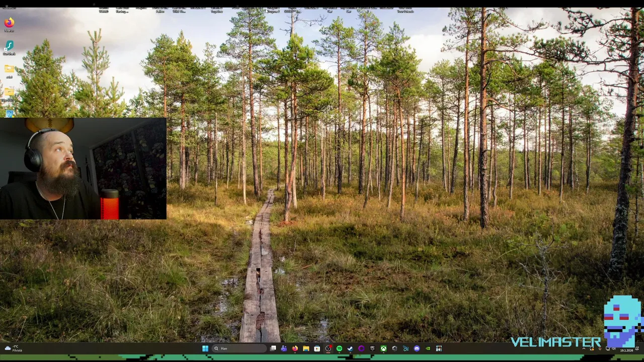
Task: Open Task View from the taskbar
Action: [273, 348]
